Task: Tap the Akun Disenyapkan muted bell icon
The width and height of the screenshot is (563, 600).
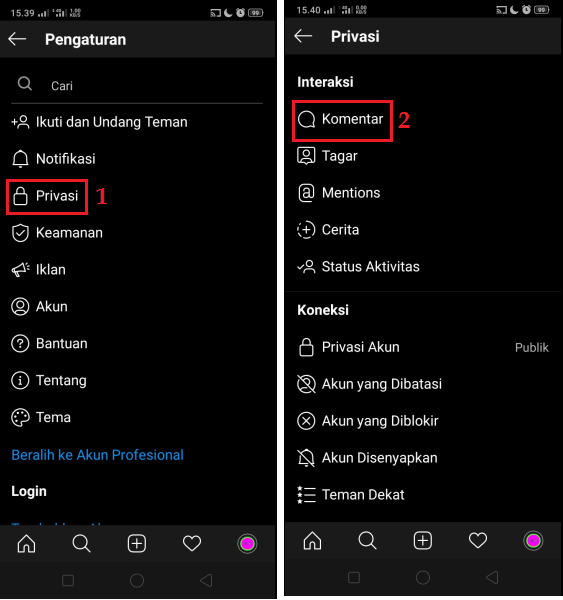Action: (x=306, y=458)
